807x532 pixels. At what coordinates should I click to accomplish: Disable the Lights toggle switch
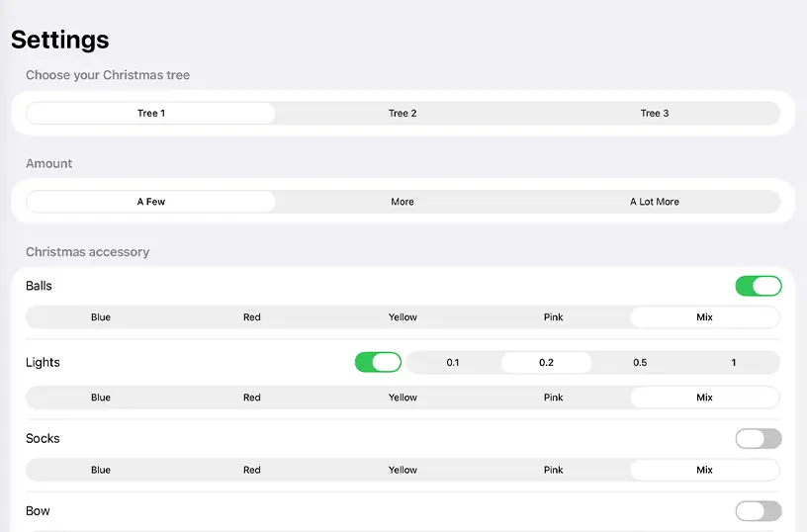coord(378,362)
